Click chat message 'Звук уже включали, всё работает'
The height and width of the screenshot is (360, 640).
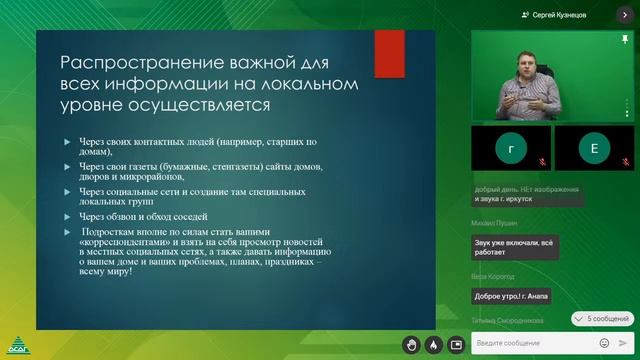[515, 247]
